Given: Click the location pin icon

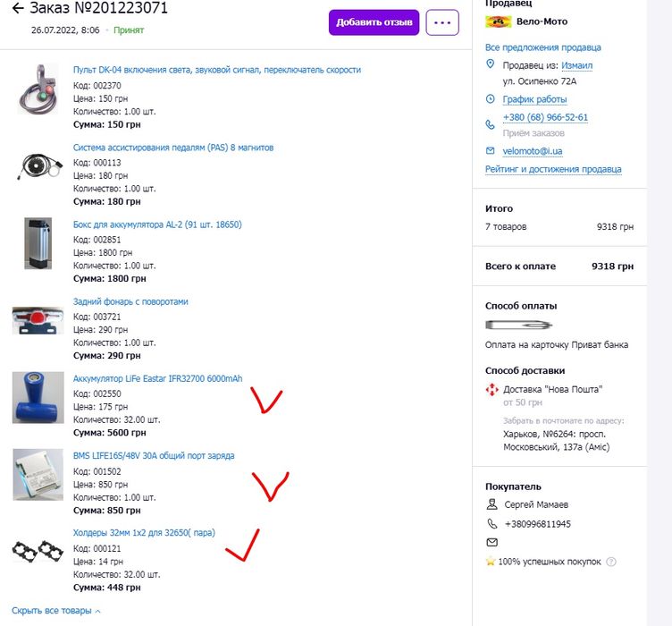Looking at the screenshot, I should click(490, 64).
